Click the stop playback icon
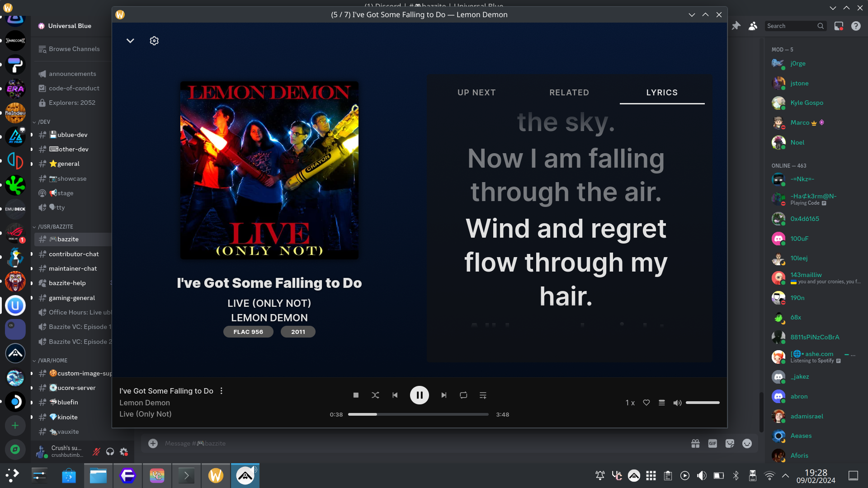Screen dimensions: 868x488 pos(356,395)
